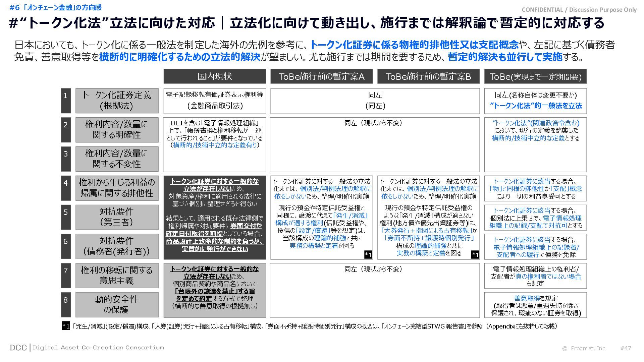Viewport: 644px width, 362px height.
Task: Select the 国内現状 column header
Action: pos(215,76)
